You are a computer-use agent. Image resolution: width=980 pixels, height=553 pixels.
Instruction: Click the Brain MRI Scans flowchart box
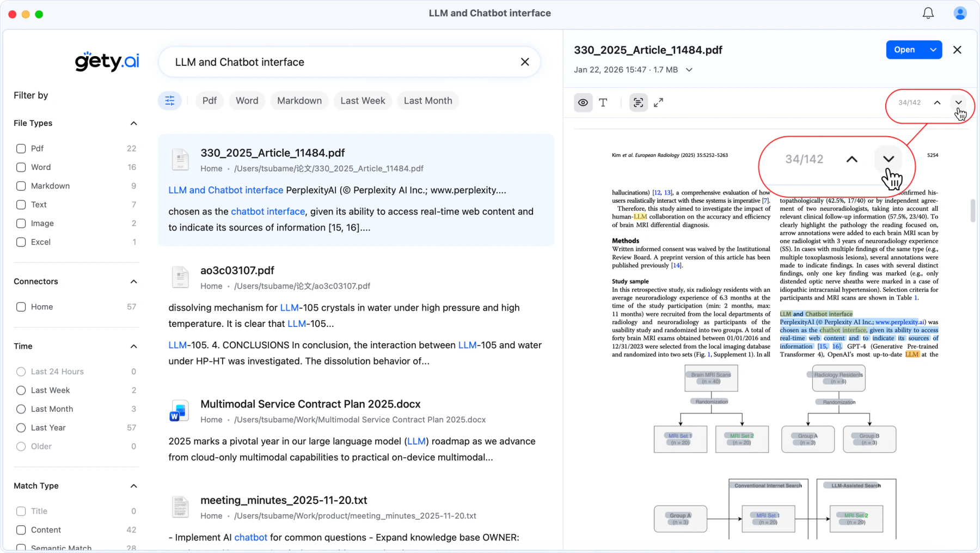point(711,378)
